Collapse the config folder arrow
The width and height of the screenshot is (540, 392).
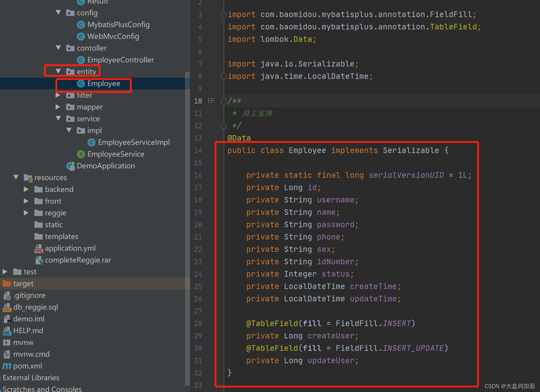coord(58,13)
